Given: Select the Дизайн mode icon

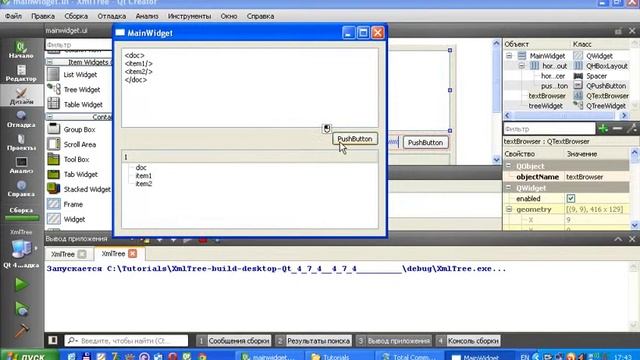Looking at the screenshot, I should point(21,96).
